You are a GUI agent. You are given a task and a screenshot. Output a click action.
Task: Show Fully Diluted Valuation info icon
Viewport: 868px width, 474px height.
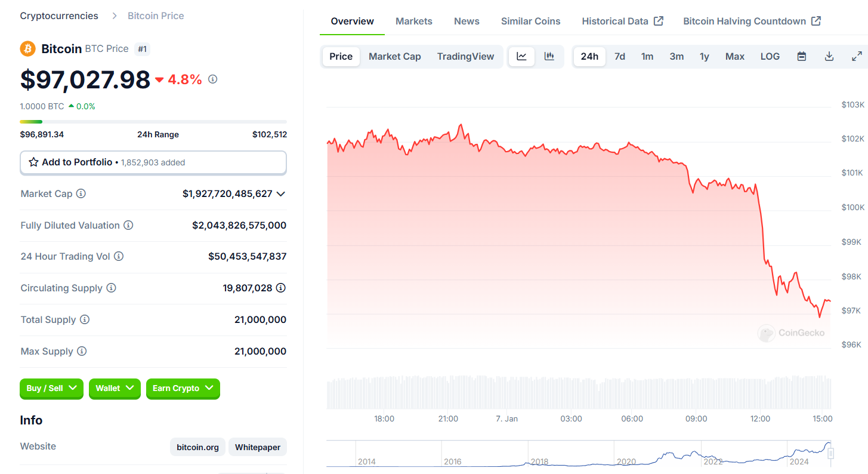click(x=128, y=226)
